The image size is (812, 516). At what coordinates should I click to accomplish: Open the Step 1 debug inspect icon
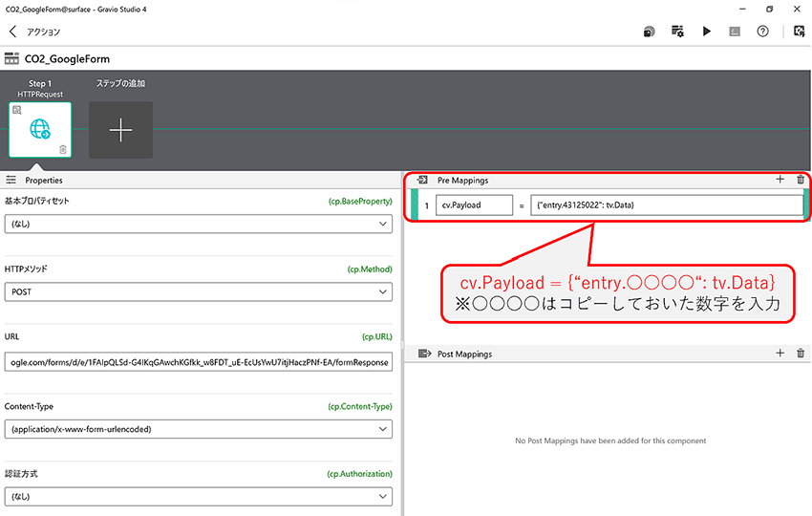[x=17, y=110]
